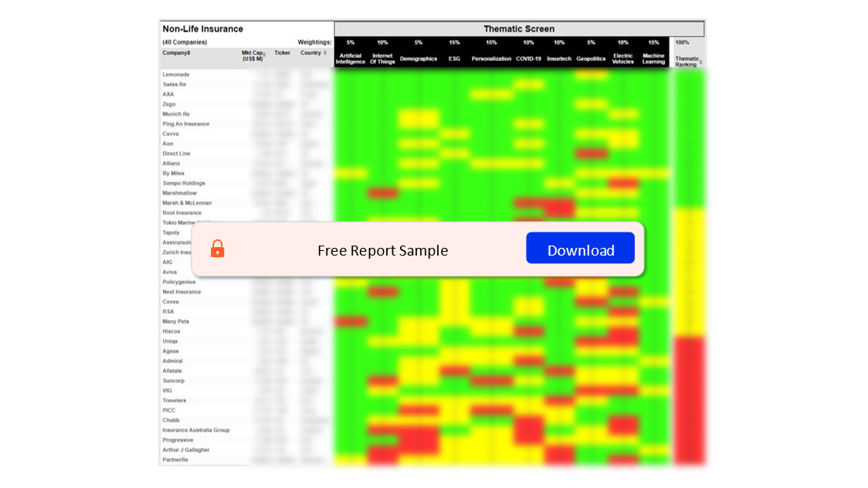Screen dimensions: 868x488
Task: Select the Aviva company row
Action: click(169, 273)
